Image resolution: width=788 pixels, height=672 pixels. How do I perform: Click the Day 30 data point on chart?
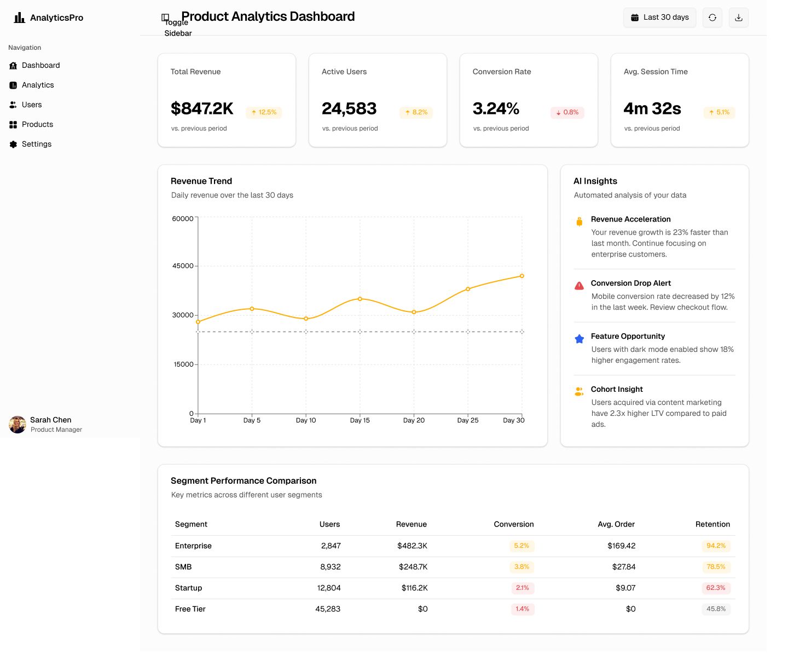tap(522, 276)
